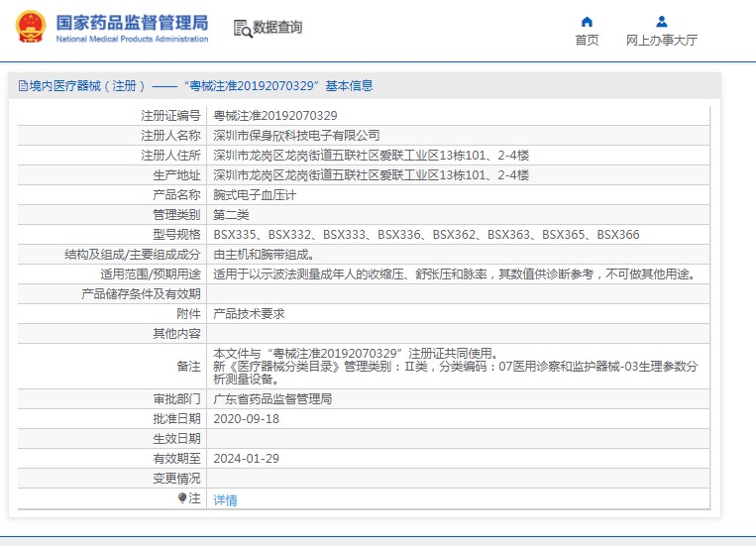Select registrant name 深圳市保身欣科技电子有限公司
This screenshot has width=756, height=546.
[296, 136]
